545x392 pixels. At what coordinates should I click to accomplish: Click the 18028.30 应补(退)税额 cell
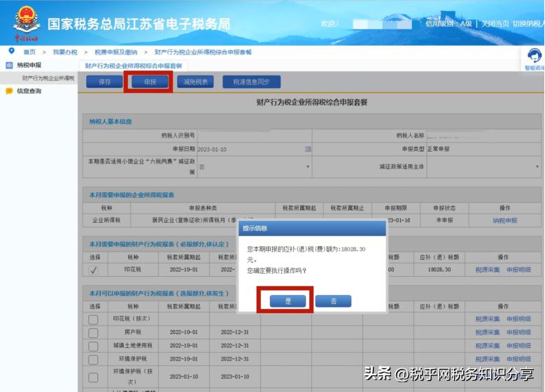tap(439, 270)
